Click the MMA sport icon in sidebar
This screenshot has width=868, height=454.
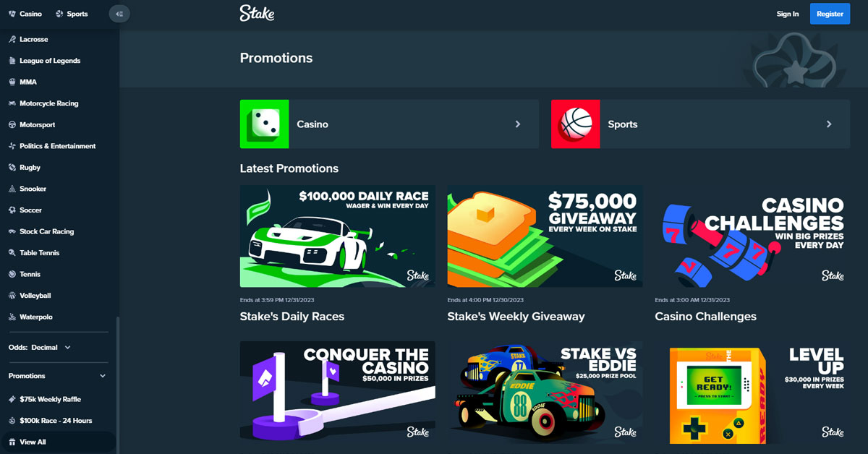[12, 82]
